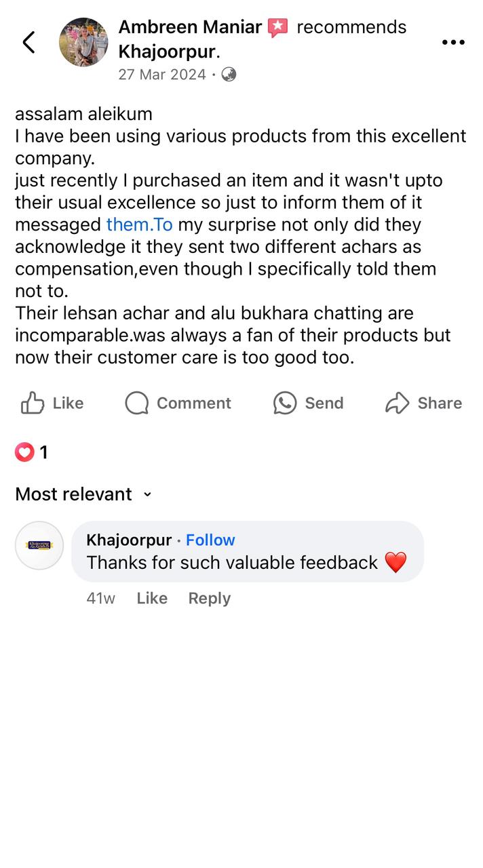The width and height of the screenshot is (483, 868).
Task: Open the three-dot post options menu
Action: 453,42
